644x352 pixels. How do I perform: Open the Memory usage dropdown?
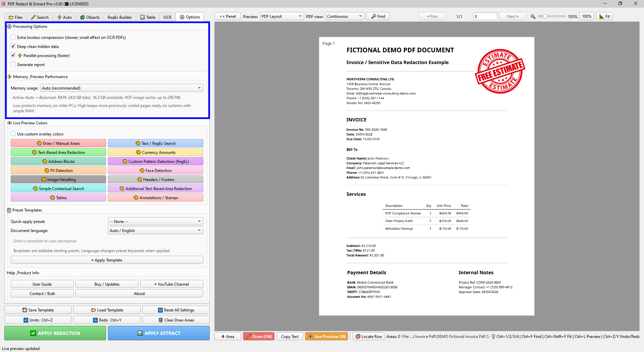point(122,88)
